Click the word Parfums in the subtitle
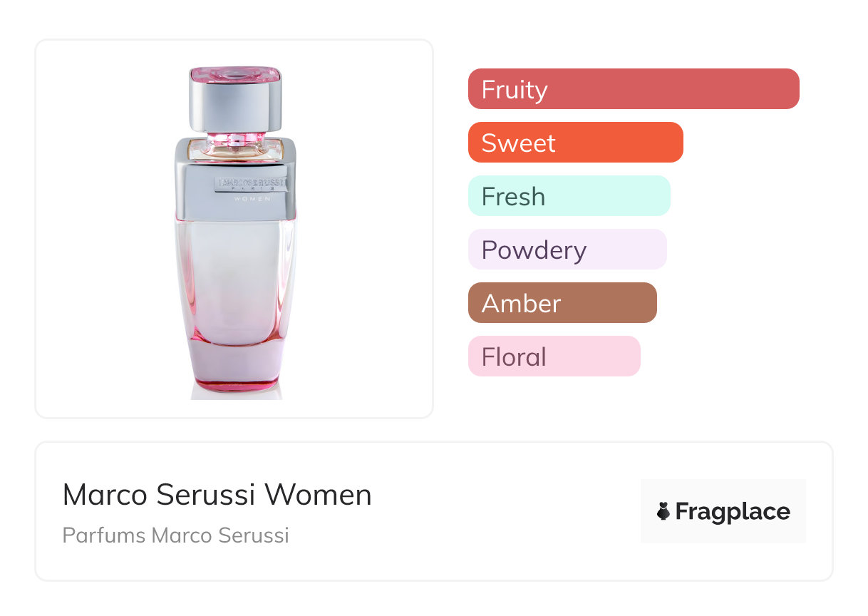The image size is (868, 616). [x=103, y=535]
